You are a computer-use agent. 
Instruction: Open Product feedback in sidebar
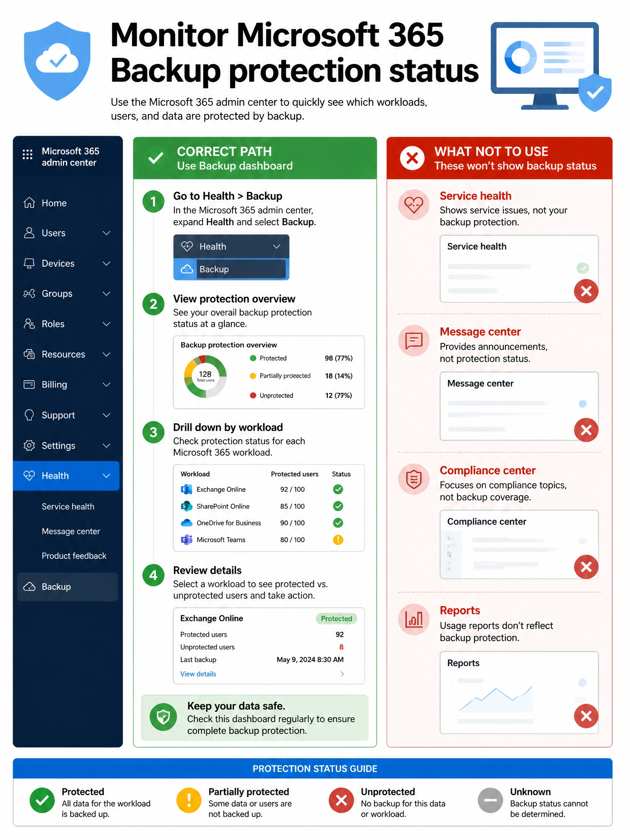click(74, 556)
